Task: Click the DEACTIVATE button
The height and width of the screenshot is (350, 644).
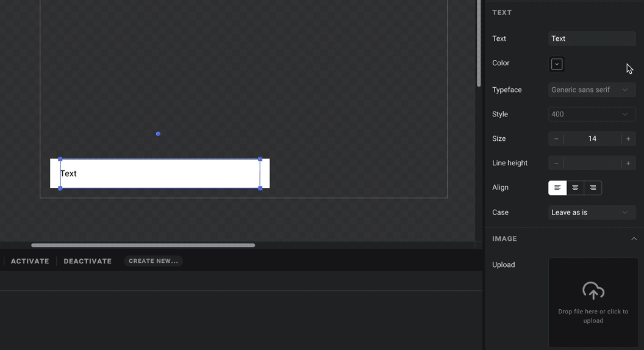Action: click(x=87, y=261)
